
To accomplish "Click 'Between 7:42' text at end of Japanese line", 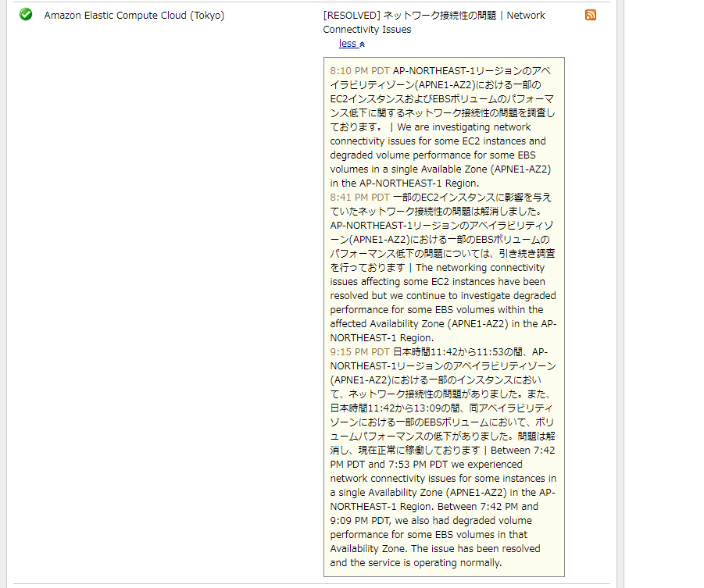I will 523,451.
